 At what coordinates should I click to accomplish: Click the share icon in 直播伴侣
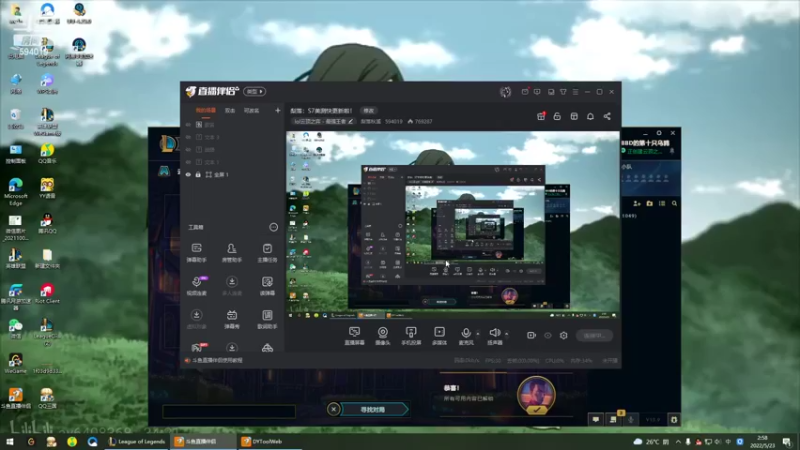pos(607,116)
